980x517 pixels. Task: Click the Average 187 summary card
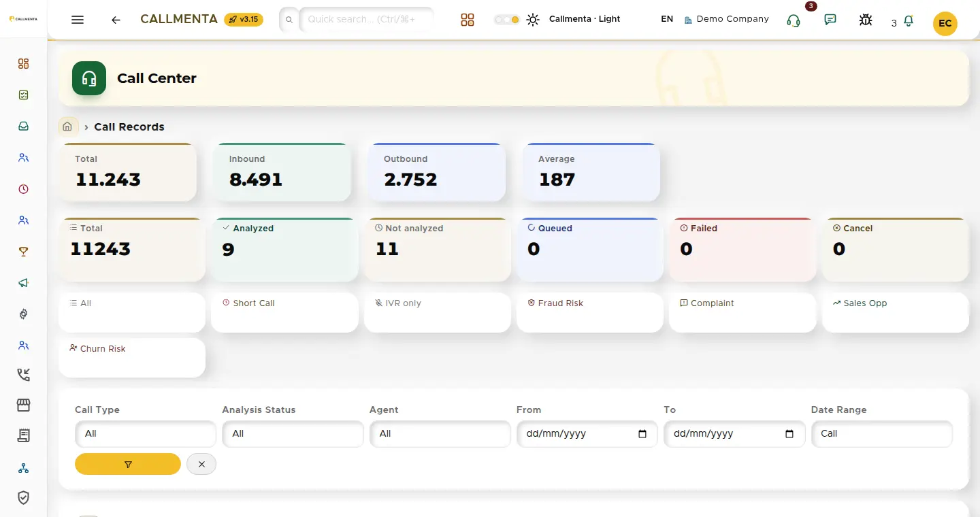[591, 172]
